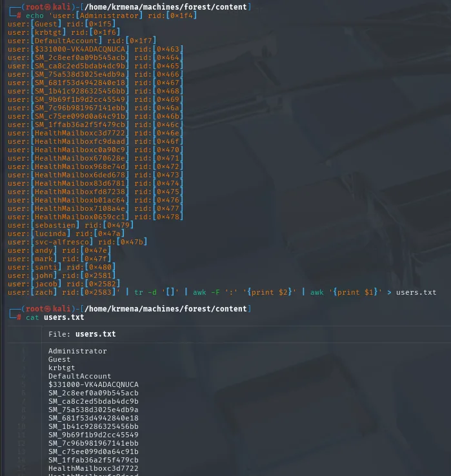Select username HealthMailbox7108a4e

point(80,208)
